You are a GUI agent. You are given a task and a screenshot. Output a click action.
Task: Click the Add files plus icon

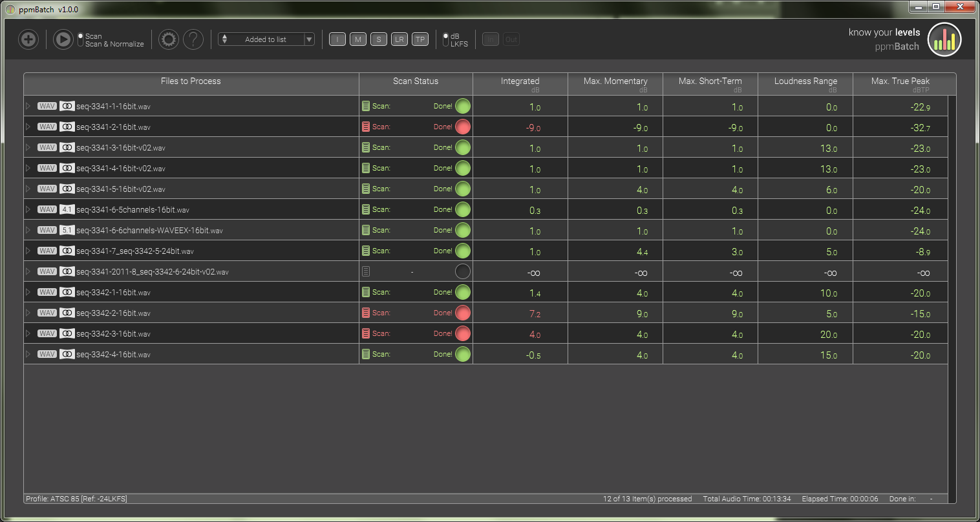pos(28,39)
